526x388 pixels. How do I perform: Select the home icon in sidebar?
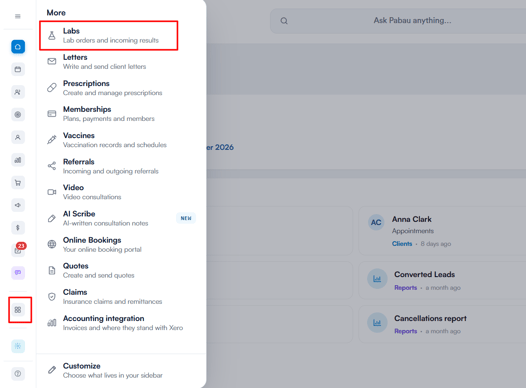click(x=18, y=47)
